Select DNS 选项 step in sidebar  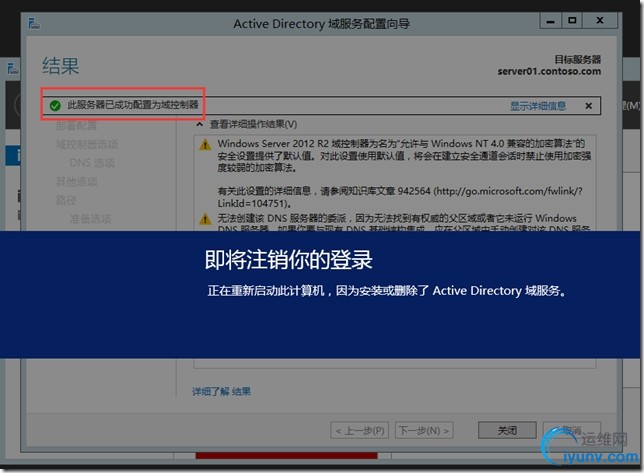click(92, 163)
